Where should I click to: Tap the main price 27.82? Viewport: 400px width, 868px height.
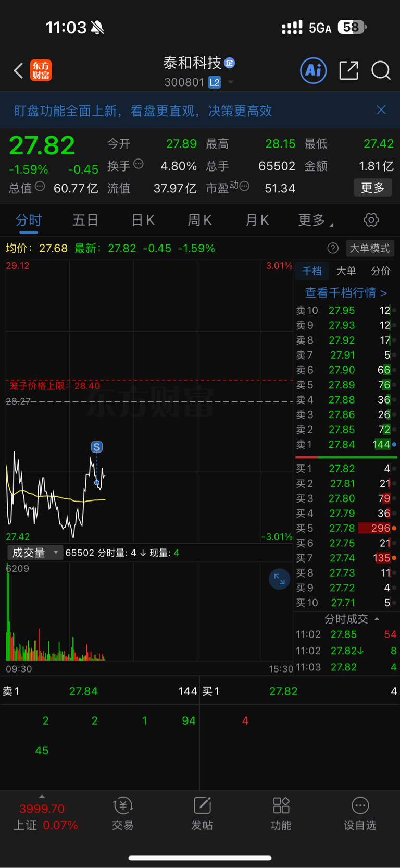tap(42, 145)
